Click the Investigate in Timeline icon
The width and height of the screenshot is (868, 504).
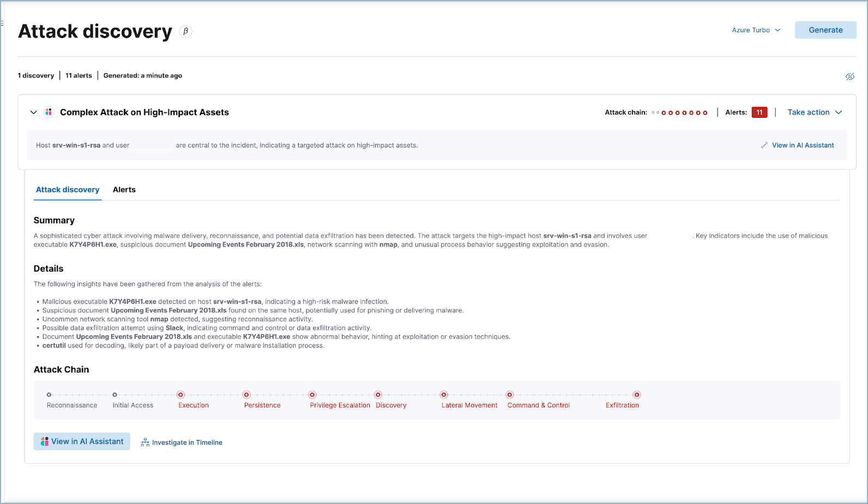point(145,442)
